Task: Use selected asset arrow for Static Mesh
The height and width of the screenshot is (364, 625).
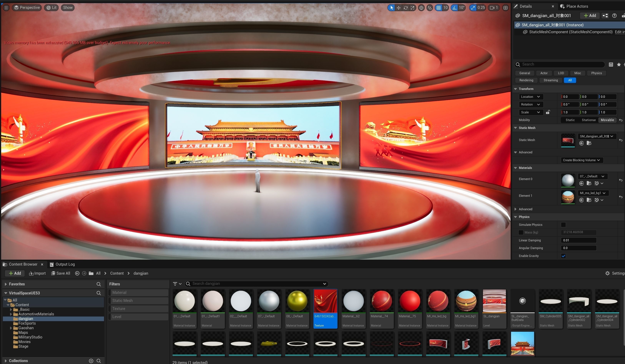Action: coord(581,143)
